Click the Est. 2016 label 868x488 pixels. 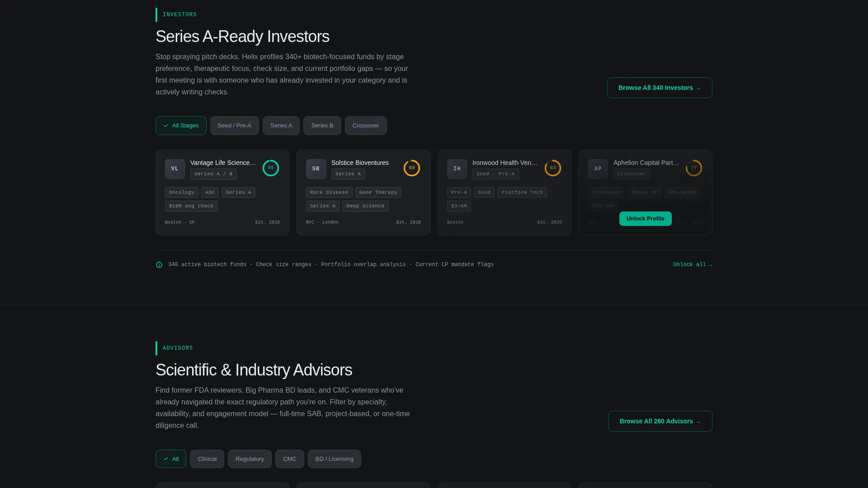[268, 222]
